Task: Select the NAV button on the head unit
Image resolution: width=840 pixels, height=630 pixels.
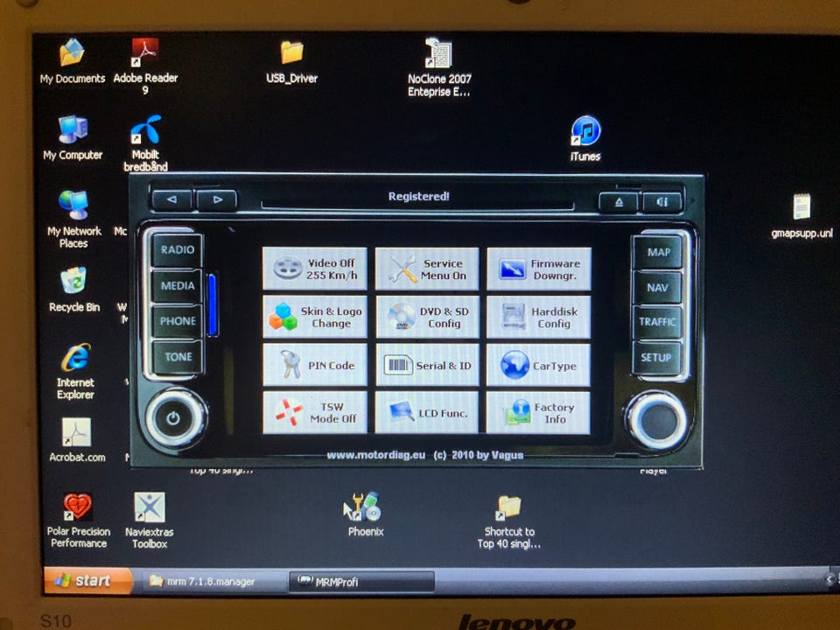Action: 657,288
